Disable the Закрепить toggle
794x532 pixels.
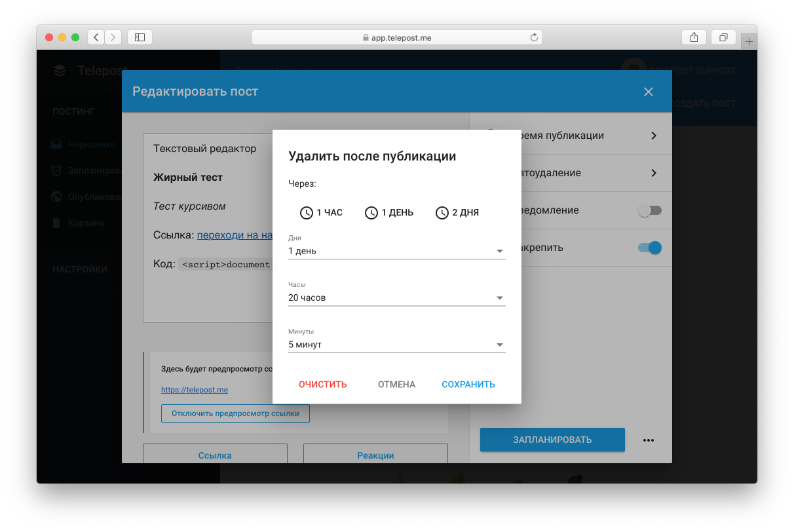point(649,248)
